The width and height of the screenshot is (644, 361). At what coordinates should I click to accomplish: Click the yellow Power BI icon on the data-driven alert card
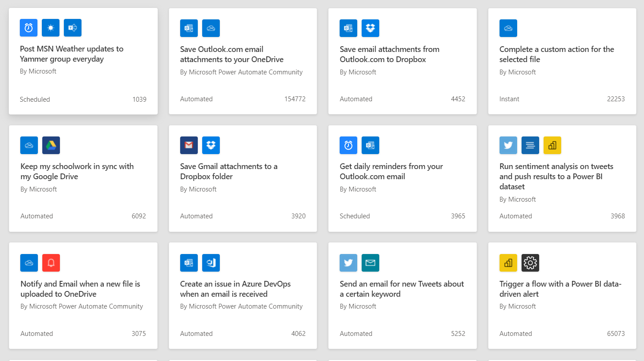(508, 263)
